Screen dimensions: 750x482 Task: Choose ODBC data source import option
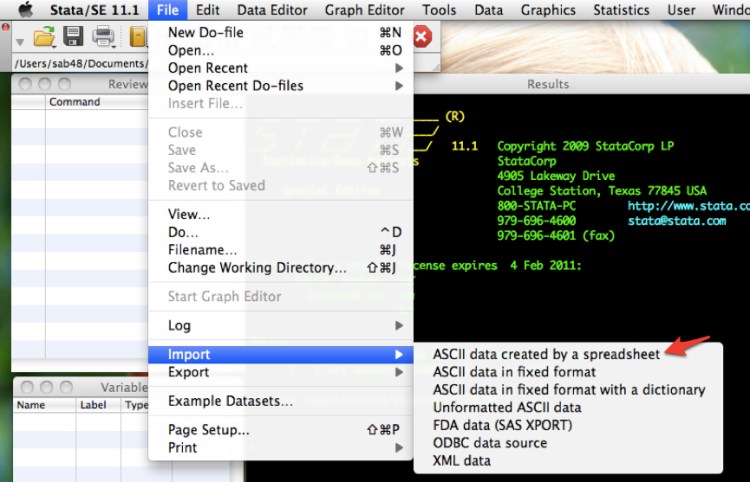click(x=489, y=443)
